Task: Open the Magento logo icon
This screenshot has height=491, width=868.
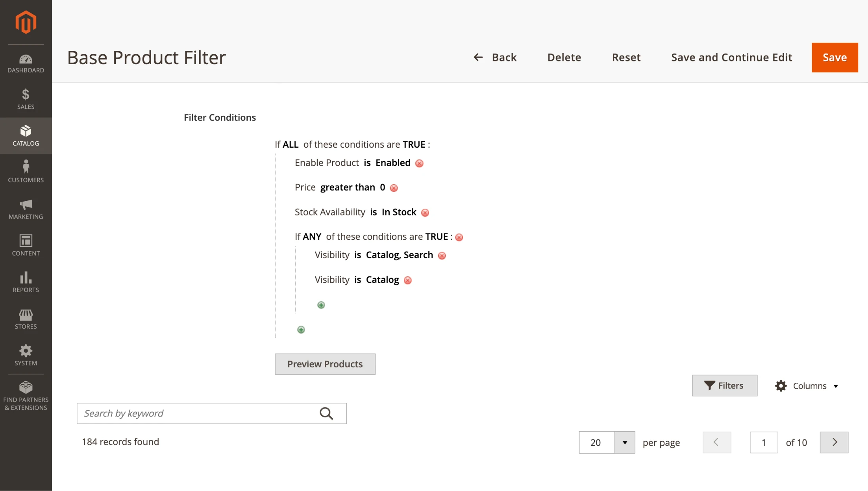Action: click(x=26, y=22)
